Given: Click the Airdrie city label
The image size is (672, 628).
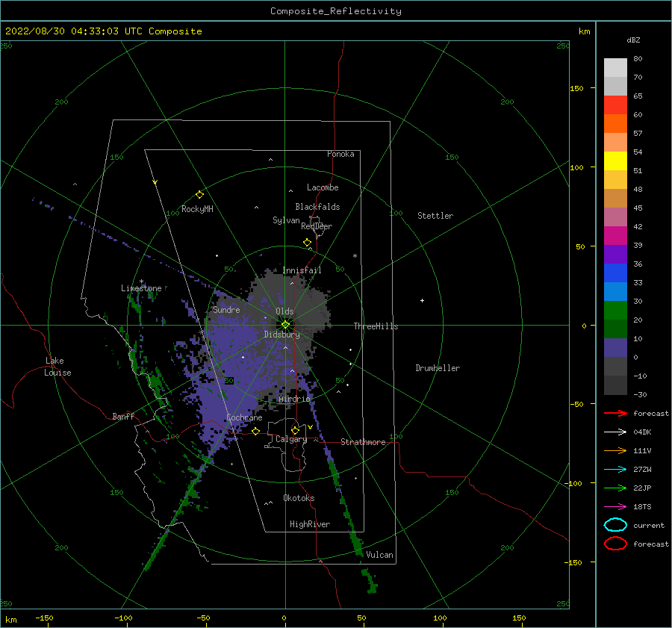Looking at the screenshot, I should [x=294, y=399].
